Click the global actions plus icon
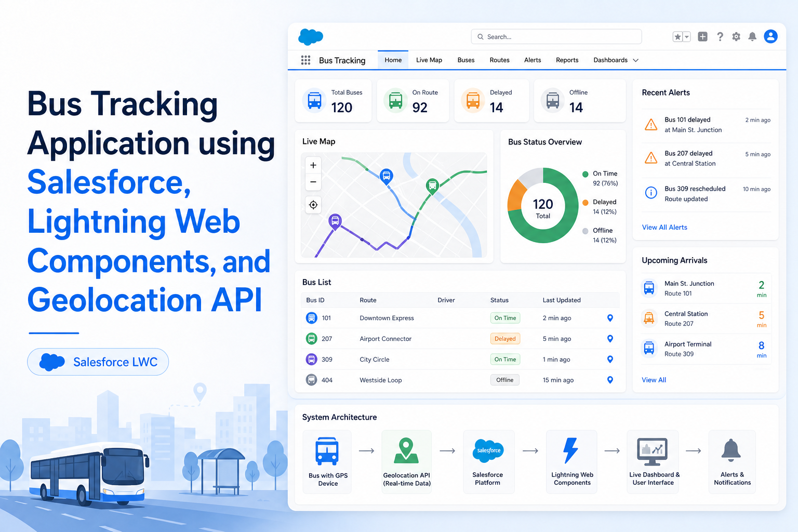Screen dimensions: 798x532 [702, 36]
